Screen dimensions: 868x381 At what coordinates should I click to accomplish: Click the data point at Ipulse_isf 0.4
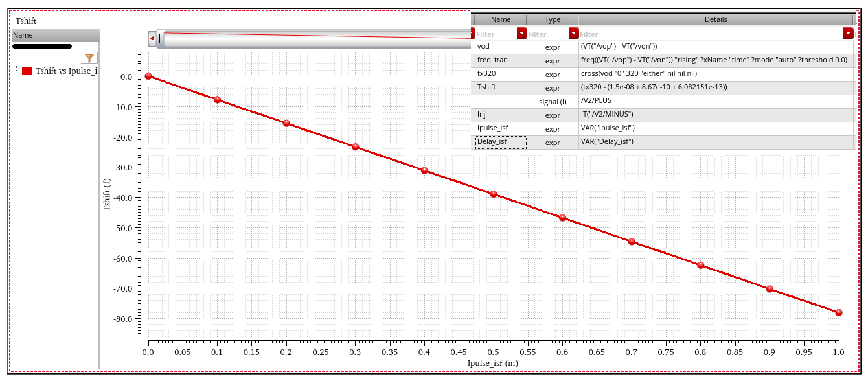click(x=424, y=170)
